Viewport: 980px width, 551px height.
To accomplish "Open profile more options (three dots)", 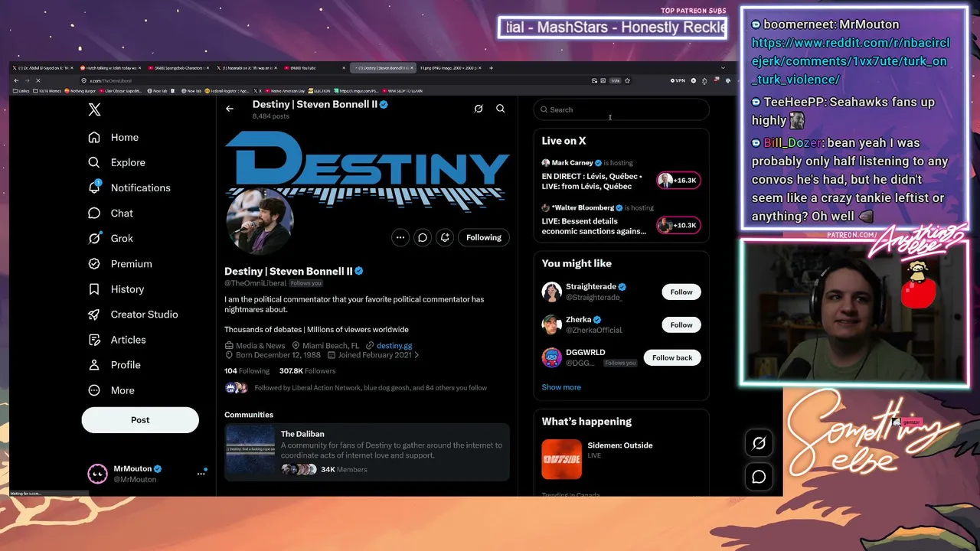I will point(400,237).
